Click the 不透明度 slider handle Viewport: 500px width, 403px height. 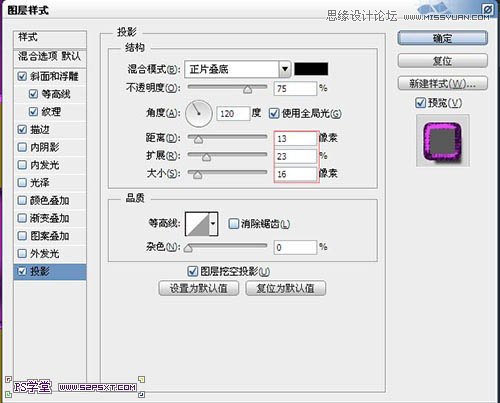pyautogui.click(x=248, y=89)
